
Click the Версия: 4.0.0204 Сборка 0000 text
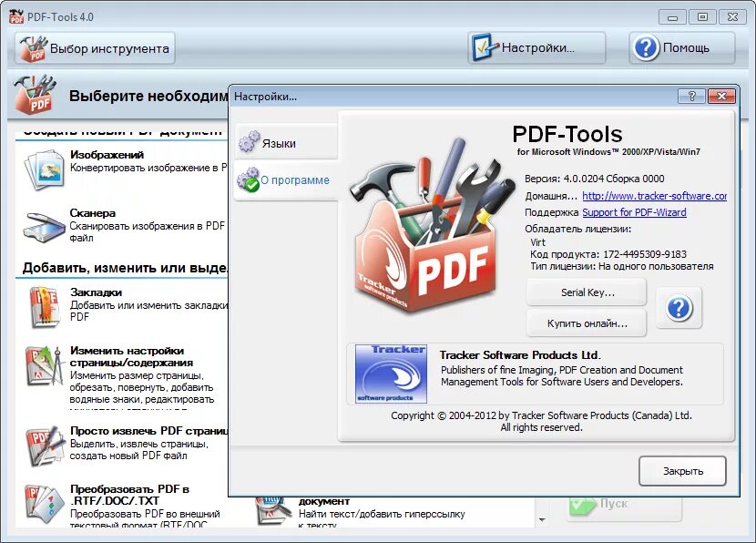pyautogui.click(x=594, y=179)
